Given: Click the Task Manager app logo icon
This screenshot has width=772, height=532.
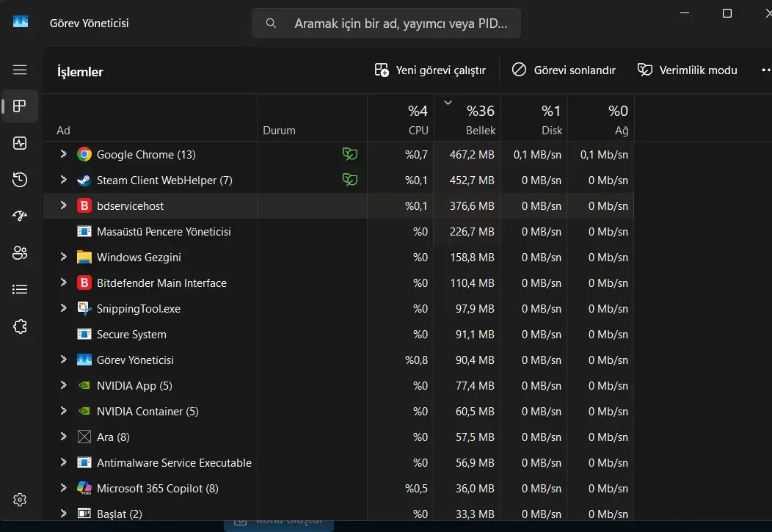Looking at the screenshot, I should (21, 22).
